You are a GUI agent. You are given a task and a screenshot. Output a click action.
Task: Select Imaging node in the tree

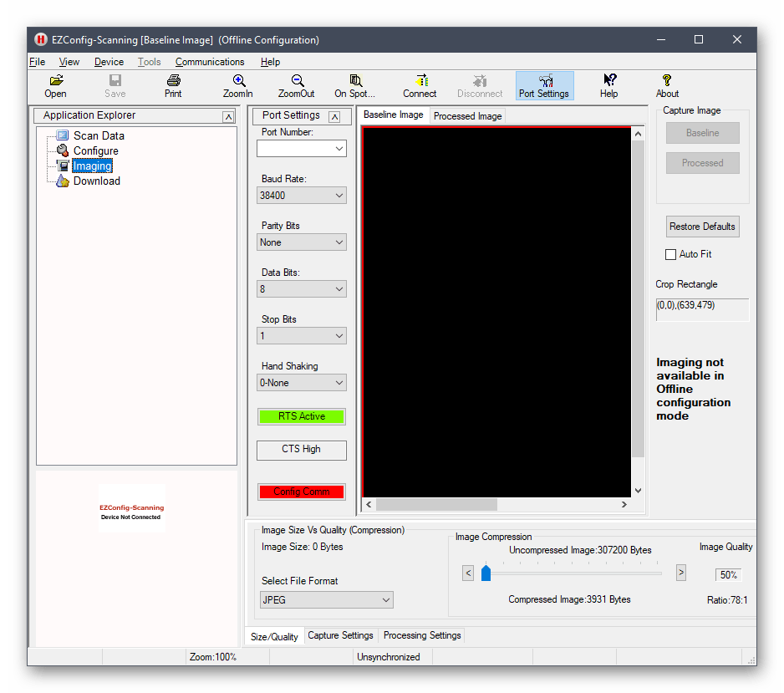[x=92, y=166]
